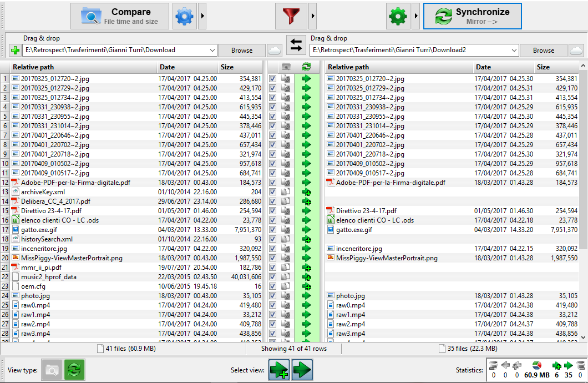
Task: Select MissPiggy-ViewMasterPortrait.png in left list
Action: click(x=72, y=258)
